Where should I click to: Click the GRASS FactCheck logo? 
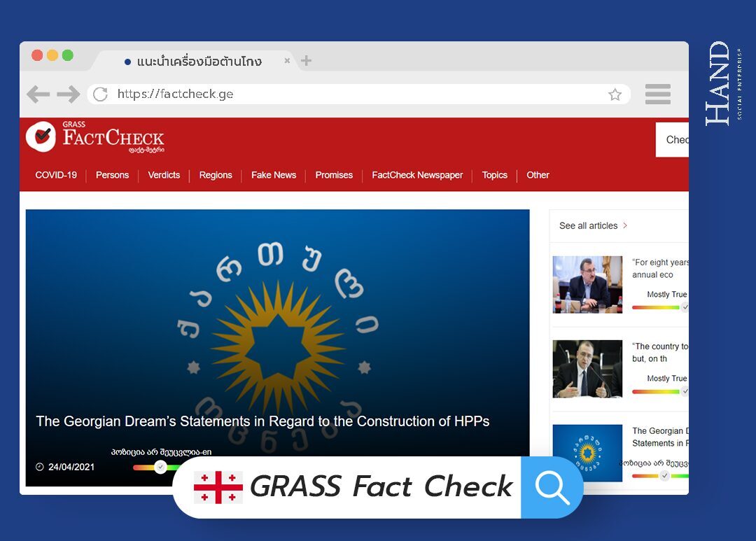point(95,137)
